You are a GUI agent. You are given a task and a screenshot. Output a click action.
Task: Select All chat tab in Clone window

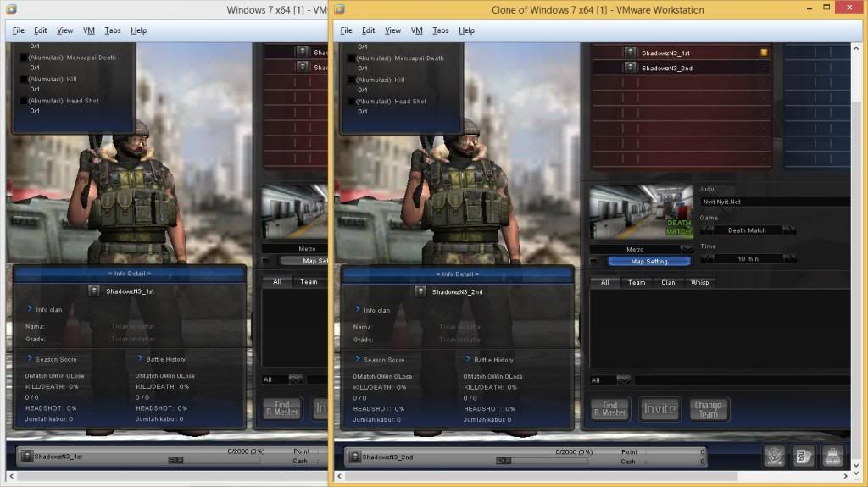tap(605, 282)
